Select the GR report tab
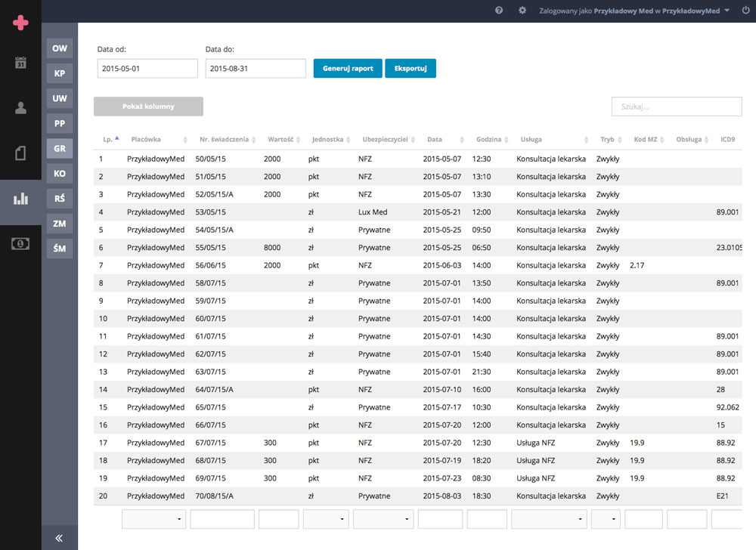The height and width of the screenshot is (550, 756). [x=60, y=149]
